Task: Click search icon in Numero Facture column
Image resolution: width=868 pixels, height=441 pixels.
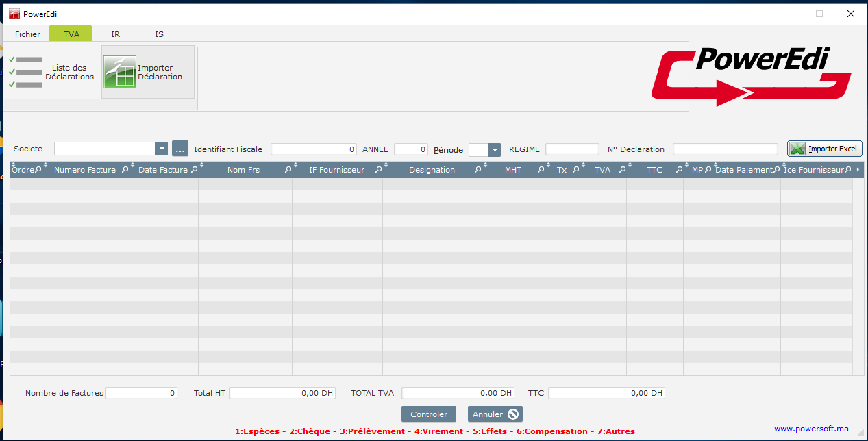Action: [x=125, y=170]
